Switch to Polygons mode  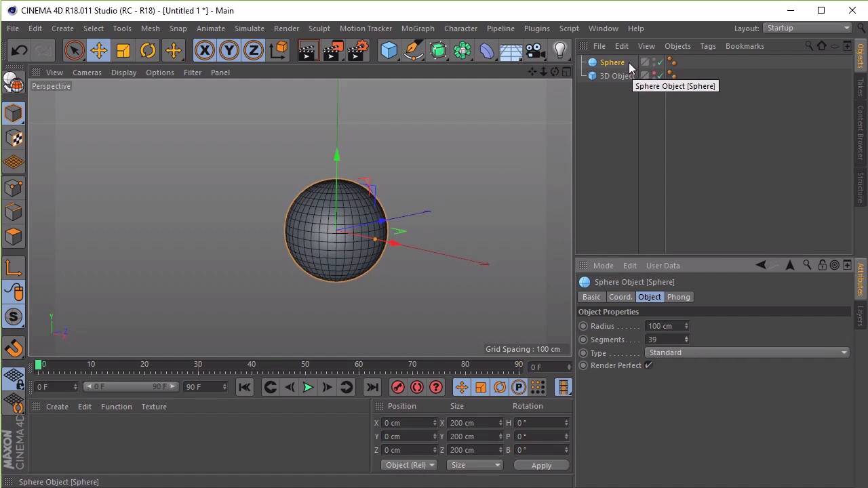(x=14, y=237)
